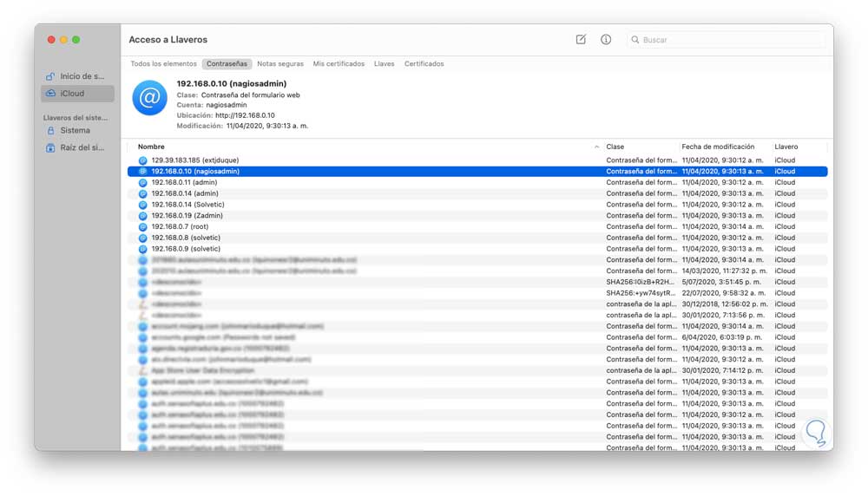This screenshot has height=496, width=868.
Task: Select the 192.168.0.7 (root) entry
Action: tap(477, 226)
